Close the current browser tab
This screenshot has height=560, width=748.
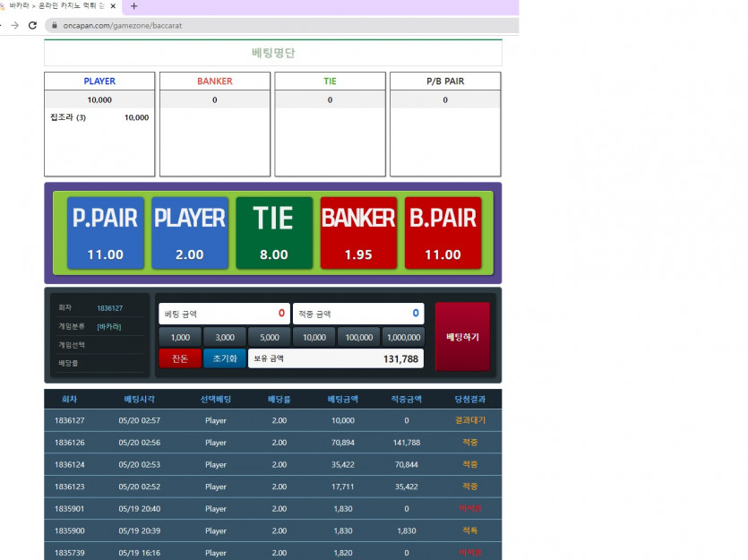113,6
